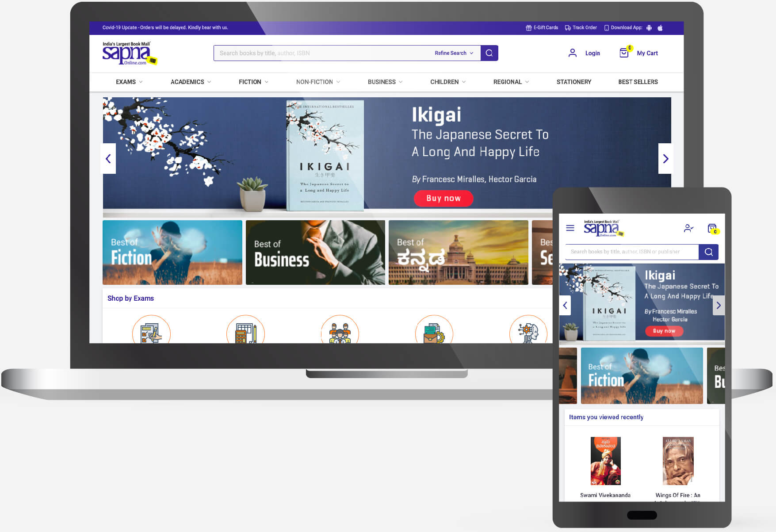Go to previous slide on phone banner
The height and width of the screenshot is (532, 776).
565,305
